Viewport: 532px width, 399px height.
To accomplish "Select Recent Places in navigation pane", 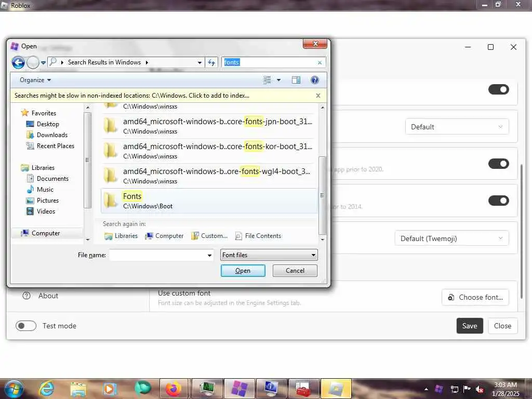I will (55, 146).
